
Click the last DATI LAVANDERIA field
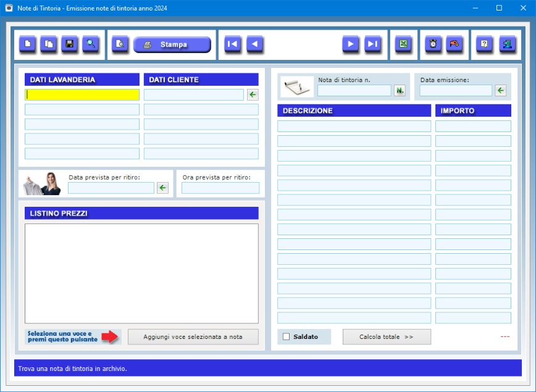point(82,154)
